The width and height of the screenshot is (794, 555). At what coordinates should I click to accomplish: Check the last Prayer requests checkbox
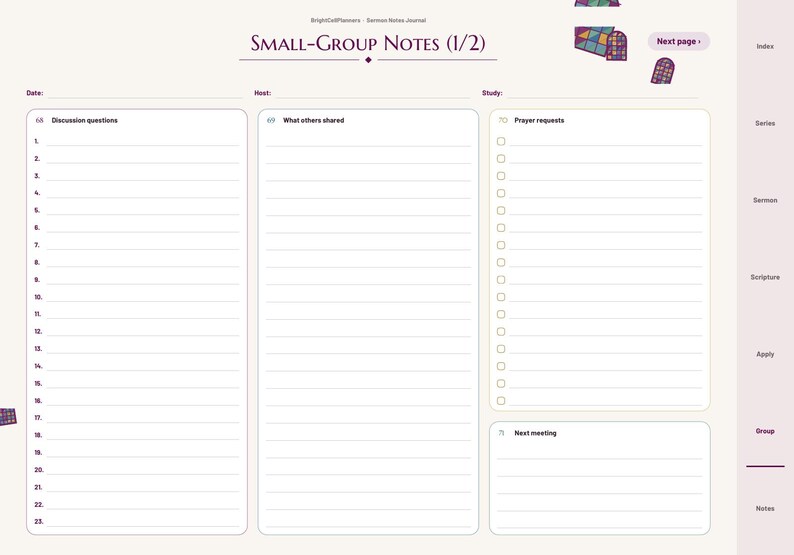click(x=501, y=401)
